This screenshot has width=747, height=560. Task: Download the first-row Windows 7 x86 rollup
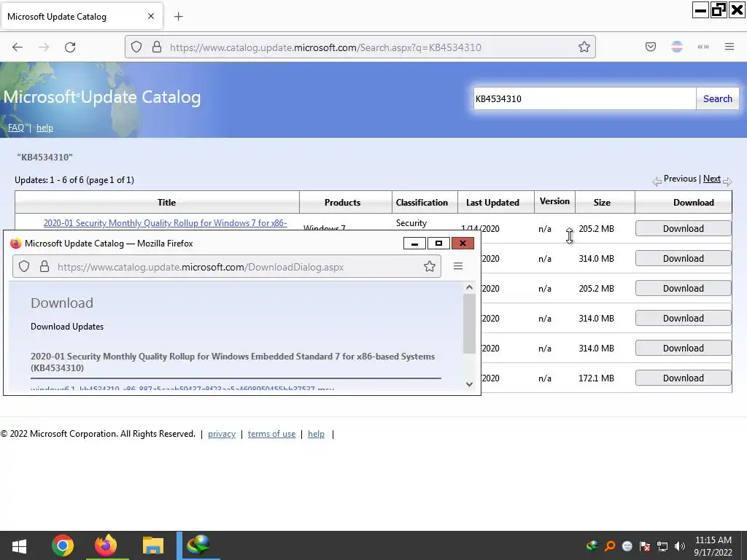683,228
